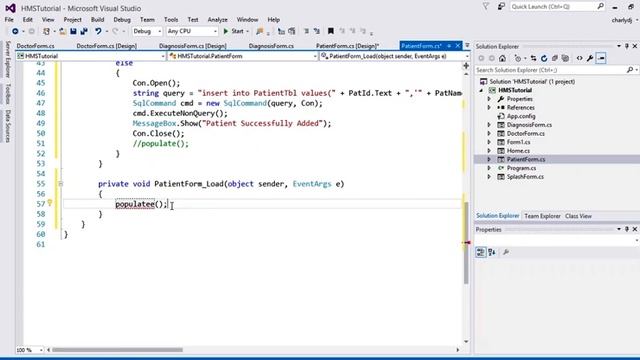Click the Sync with Active Document icon
Viewport: 640px width, 360px height.
point(533,58)
